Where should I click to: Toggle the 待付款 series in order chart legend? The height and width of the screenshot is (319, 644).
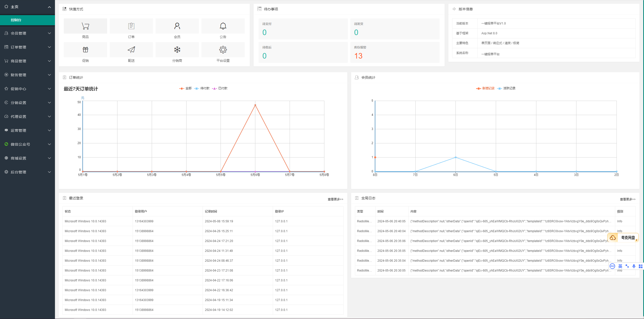(x=202, y=88)
